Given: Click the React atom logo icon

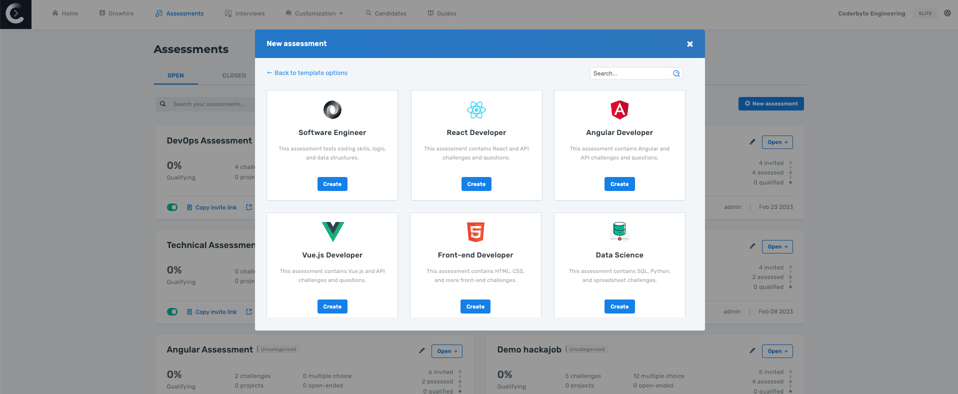Looking at the screenshot, I should point(476,110).
